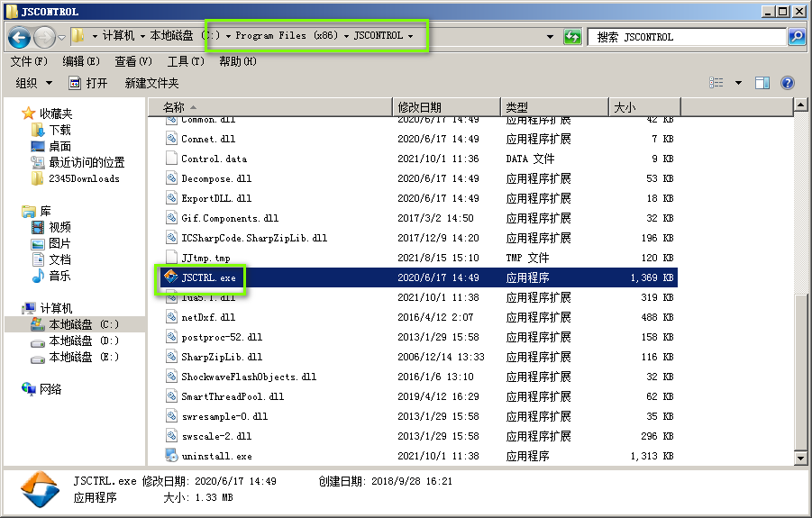Open the help question mark icon
This screenshot has height=518, width=812.
(x=787, y=83)
